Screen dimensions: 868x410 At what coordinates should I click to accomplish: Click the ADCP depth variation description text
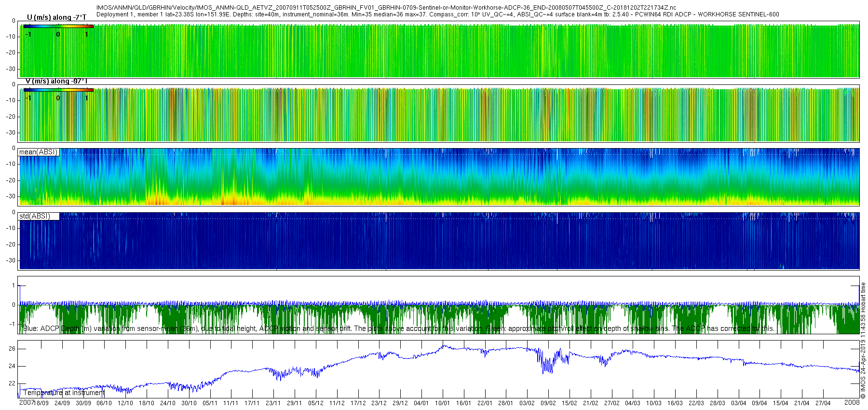[399, 328]
